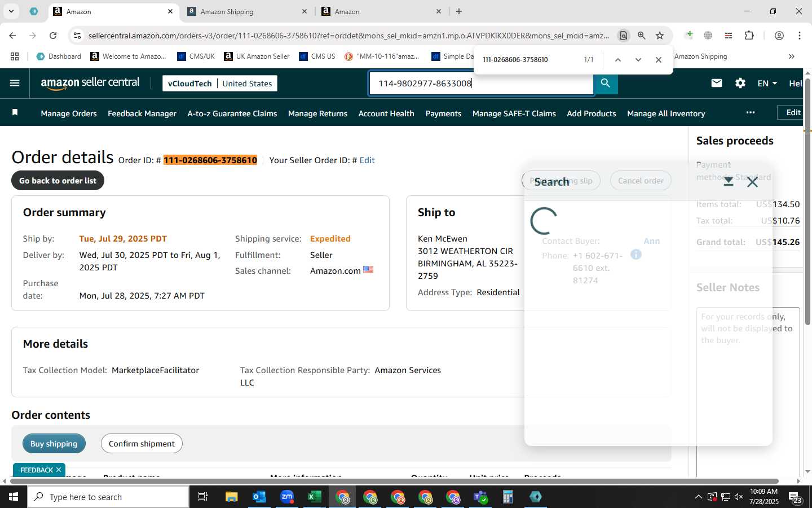Open Dashboard bookmark
The image size is (812, 508).
(x=59, y=56)
